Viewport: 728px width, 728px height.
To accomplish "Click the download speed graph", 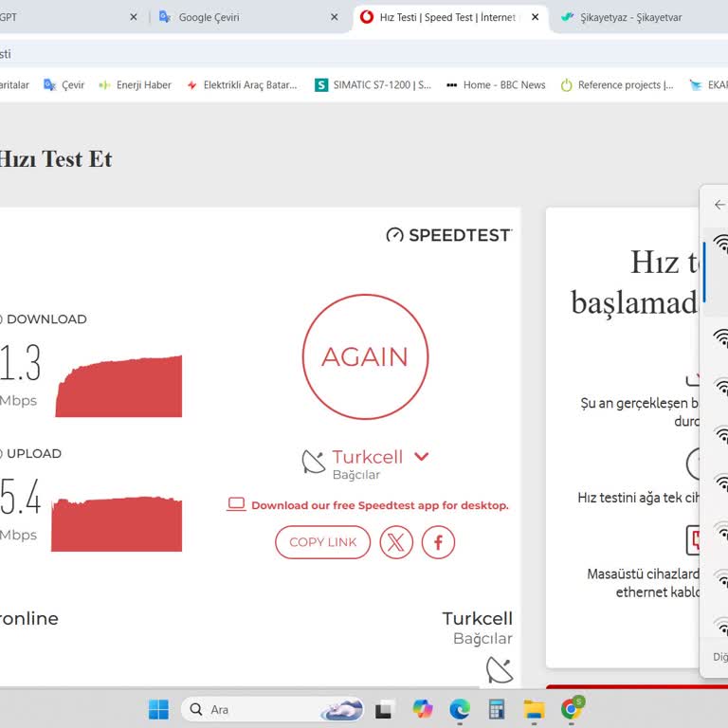I will (118, 387).
